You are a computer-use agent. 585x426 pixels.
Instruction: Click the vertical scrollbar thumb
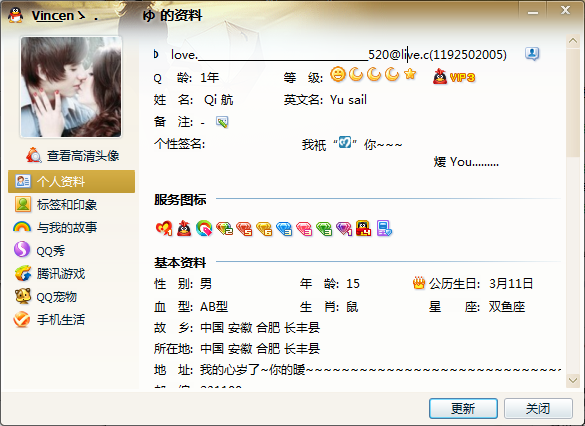[573, 103]
